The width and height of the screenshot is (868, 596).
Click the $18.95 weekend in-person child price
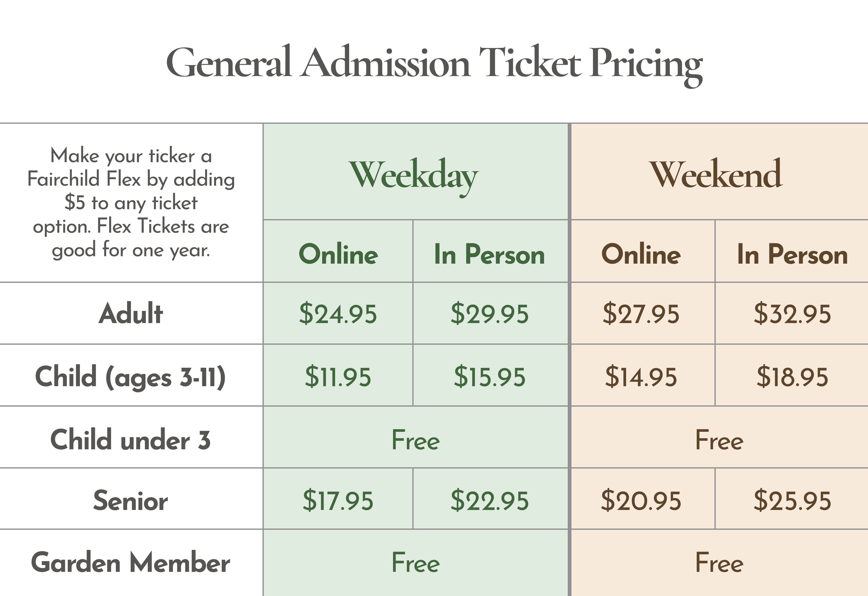[x=792, y=376]
